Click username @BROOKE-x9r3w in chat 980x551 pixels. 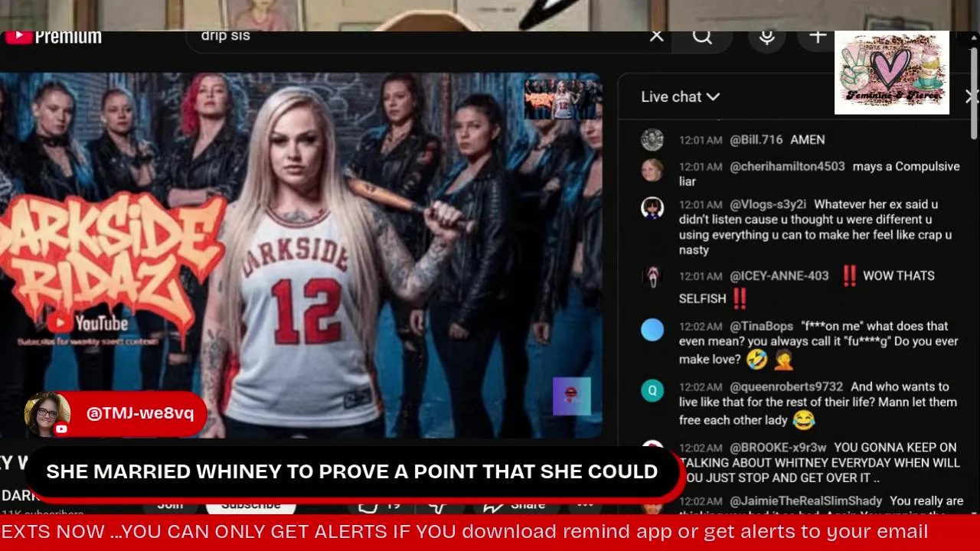[778, 448]
